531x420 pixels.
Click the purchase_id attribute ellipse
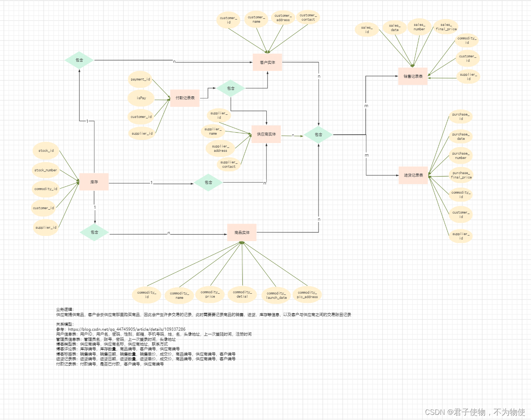click(x=461, y=116)
